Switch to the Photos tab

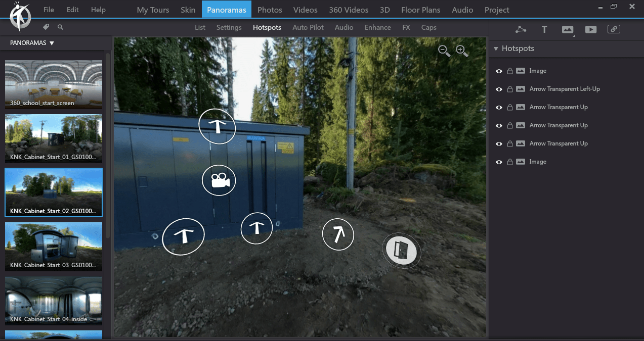click(270, 10)
